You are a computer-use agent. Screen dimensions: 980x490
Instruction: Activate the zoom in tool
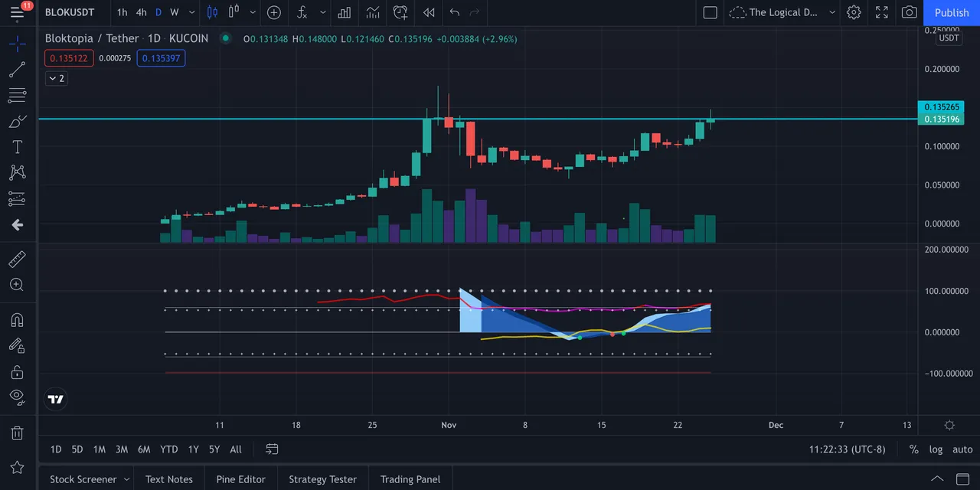click(x=17, y=285)
